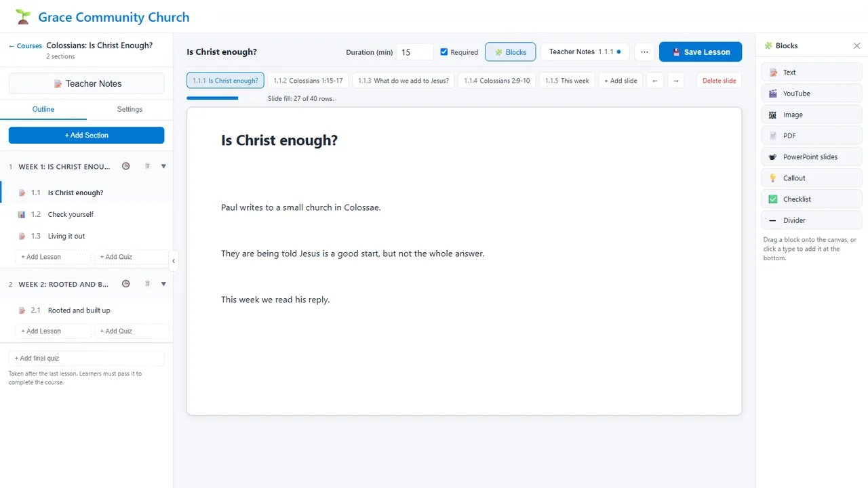The image size is (868, 488).
Task: Switch to the Settings tab
Action: click(x=130, y=109)
